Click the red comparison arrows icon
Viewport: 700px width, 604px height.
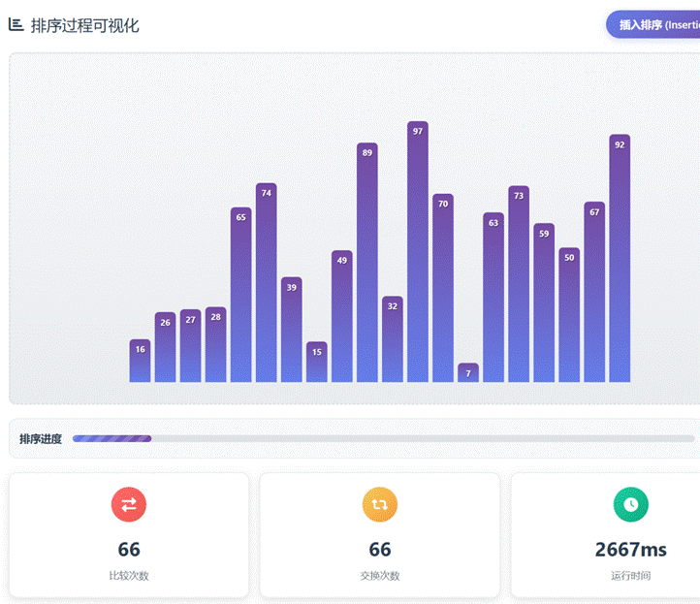point(129,504)
